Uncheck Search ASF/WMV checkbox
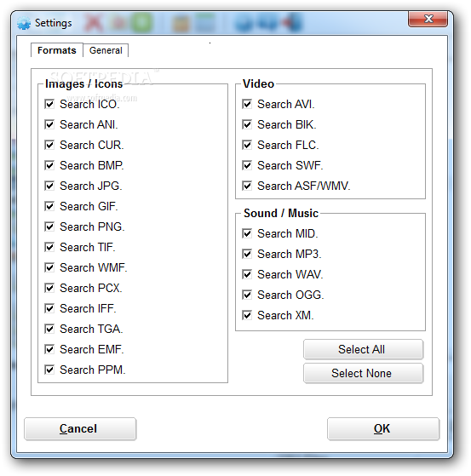Screen dimensions: 471x476 point(247,186)
